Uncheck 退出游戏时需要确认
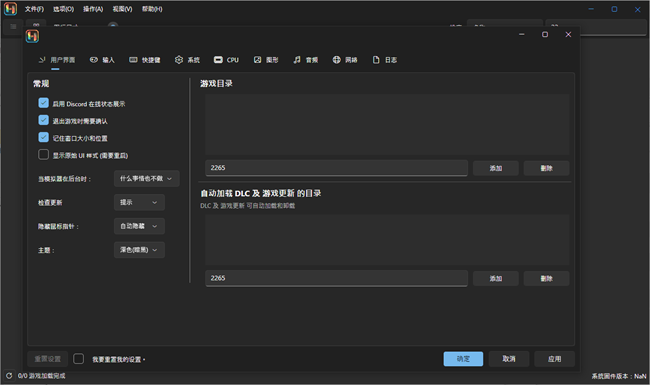Screen dimensions: 650x385 (44, 120)
